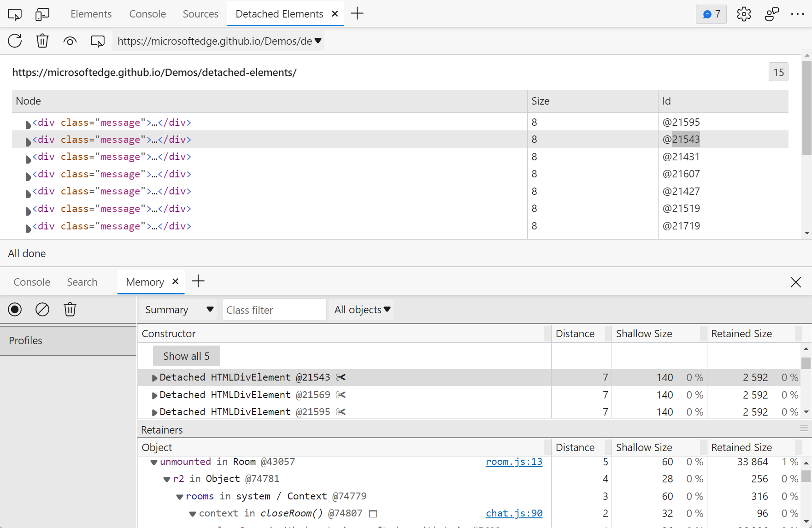Collapse the unmounted in Room retainer

154,462
